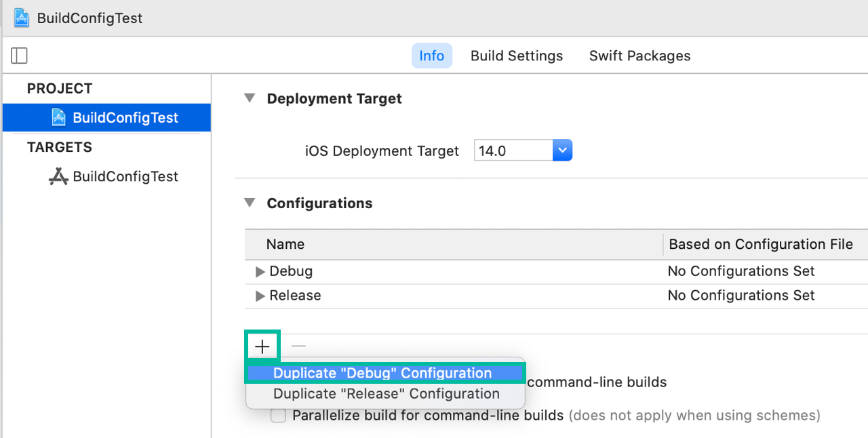Image resolution: width=868 pixels, height=438 pixels.
Task: Switch to the Build Settings tab
Action: coord(517,56)
